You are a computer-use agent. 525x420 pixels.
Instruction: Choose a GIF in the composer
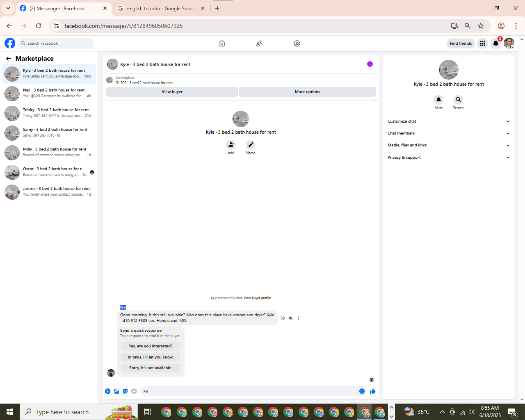point(134,391)
